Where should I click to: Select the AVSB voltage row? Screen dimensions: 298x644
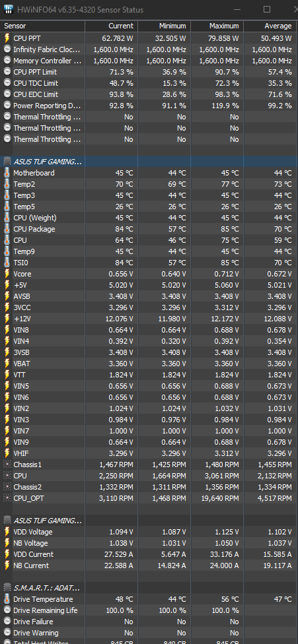tap(149, 296)
